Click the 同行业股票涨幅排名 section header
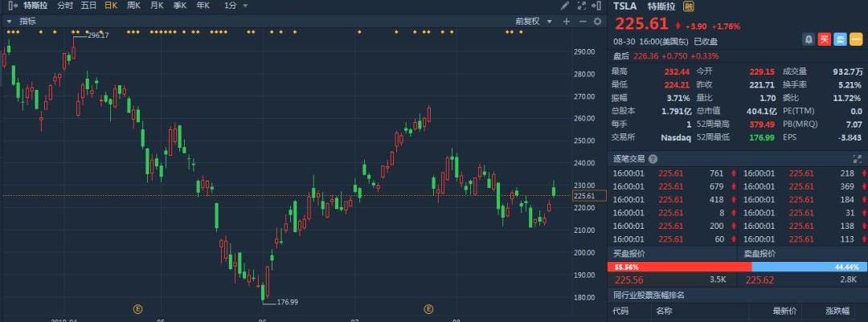 click(x=649, y=296)
